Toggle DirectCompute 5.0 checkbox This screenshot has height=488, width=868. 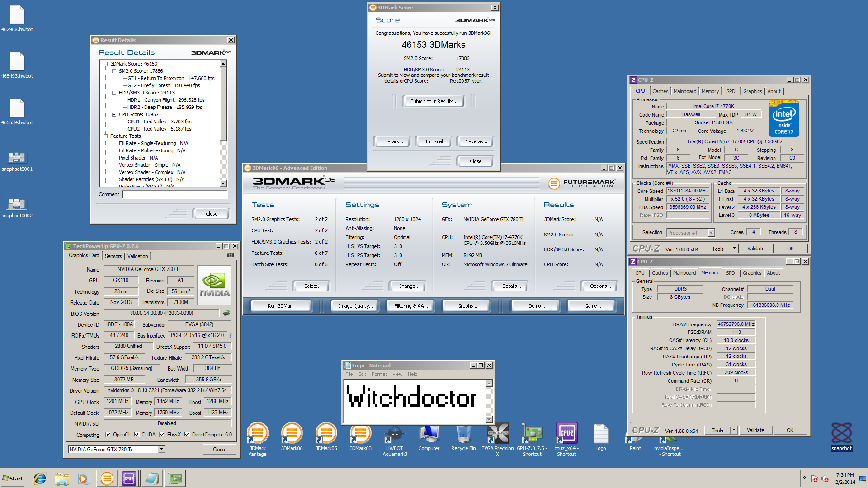[187, 435]
